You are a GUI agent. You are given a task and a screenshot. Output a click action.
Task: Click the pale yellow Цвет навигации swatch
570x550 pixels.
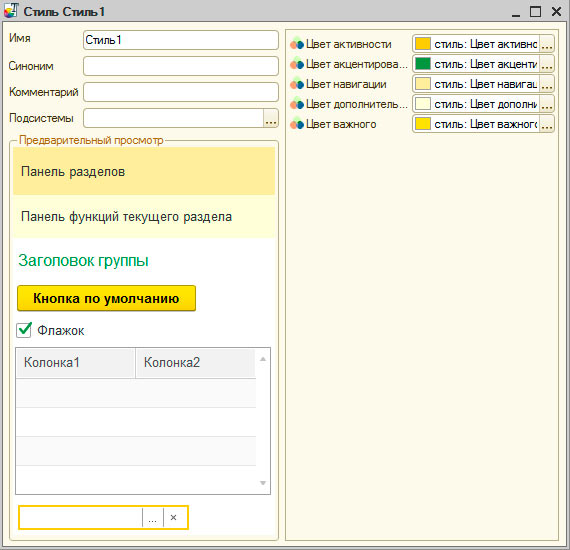pos(423,84)
